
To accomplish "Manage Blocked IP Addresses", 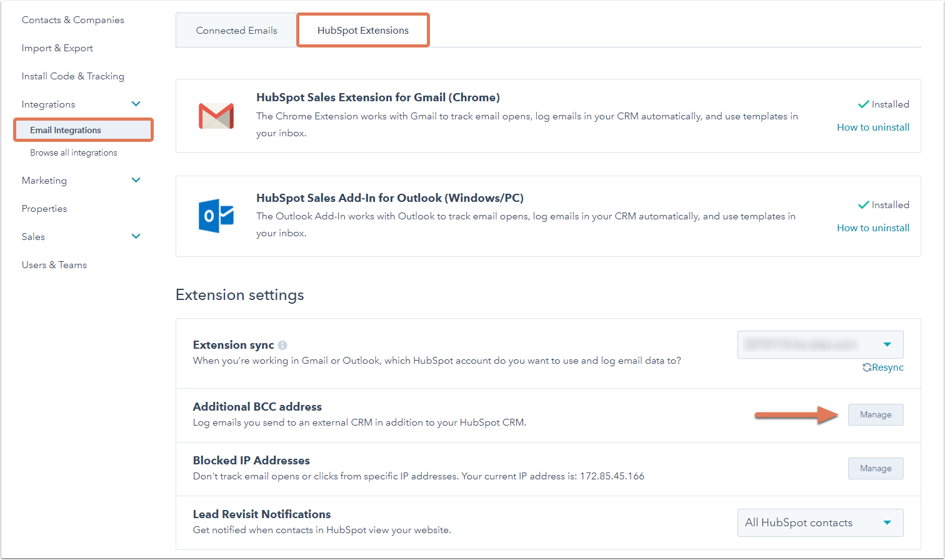I will click(x=875, y=469).
